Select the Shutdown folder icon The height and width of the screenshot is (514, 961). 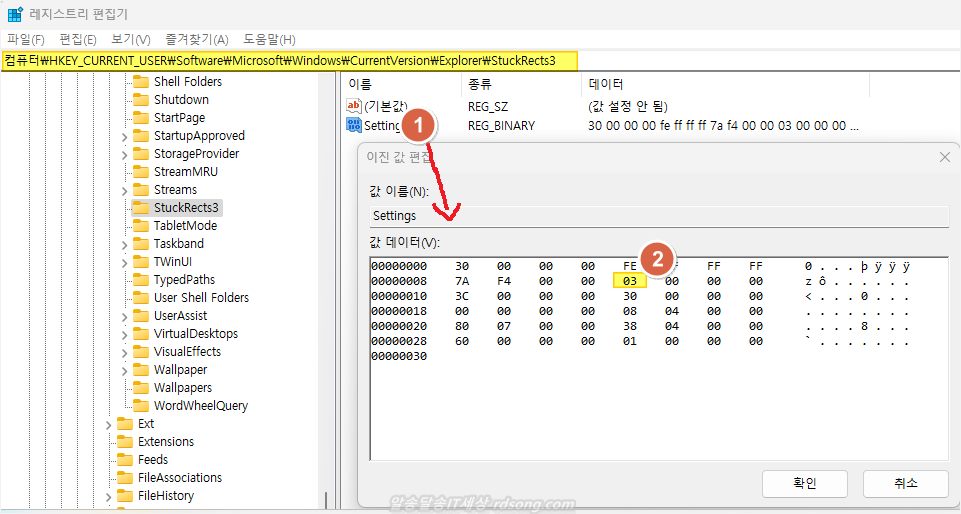[x=141, y=100]
